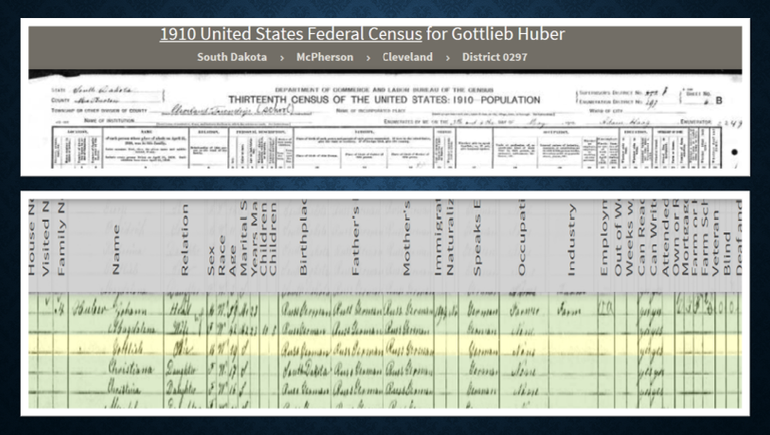Click the Race column header

click(x=222, y=255)
